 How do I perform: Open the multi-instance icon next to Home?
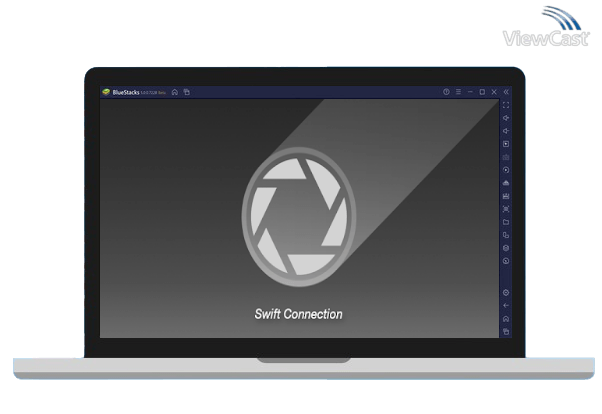pos(187,92)
